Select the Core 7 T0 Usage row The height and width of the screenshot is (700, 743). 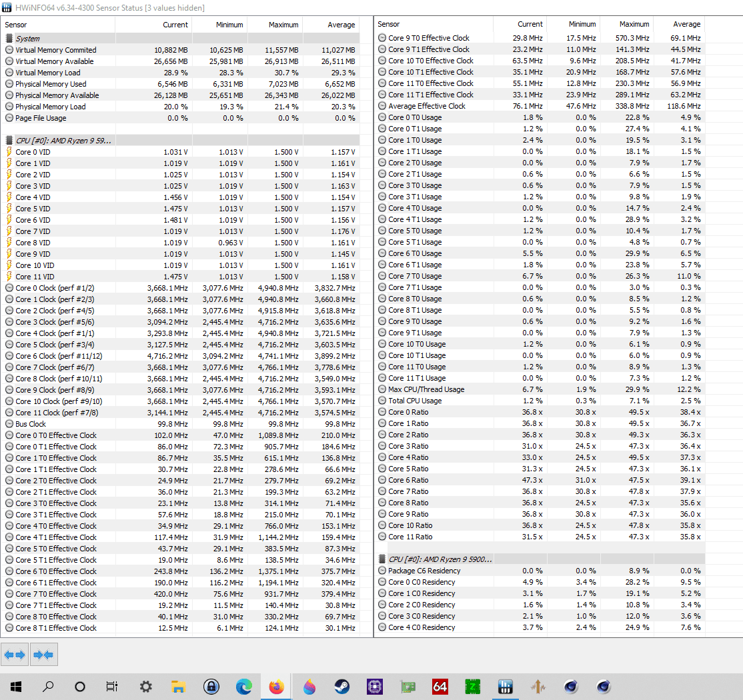tap(540, 276)
